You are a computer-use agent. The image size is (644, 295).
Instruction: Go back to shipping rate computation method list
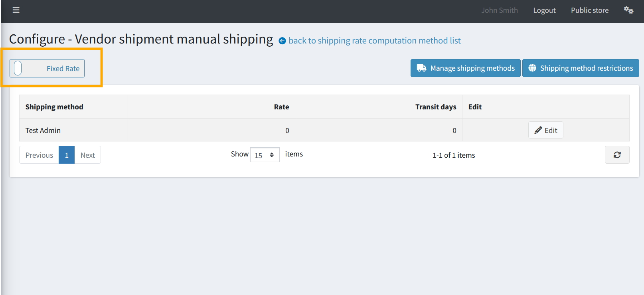(x=374, y=41)
